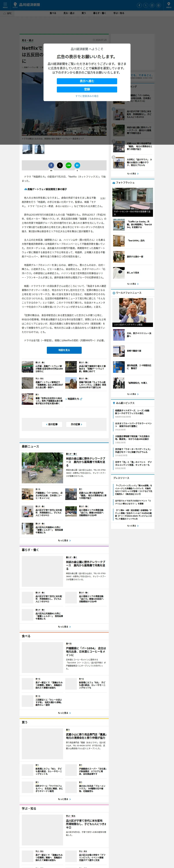
Task: Open 戸越銀座に「バー1054」 in 最新ニュース
Action: pyautogui.click(x=42, y=494)
